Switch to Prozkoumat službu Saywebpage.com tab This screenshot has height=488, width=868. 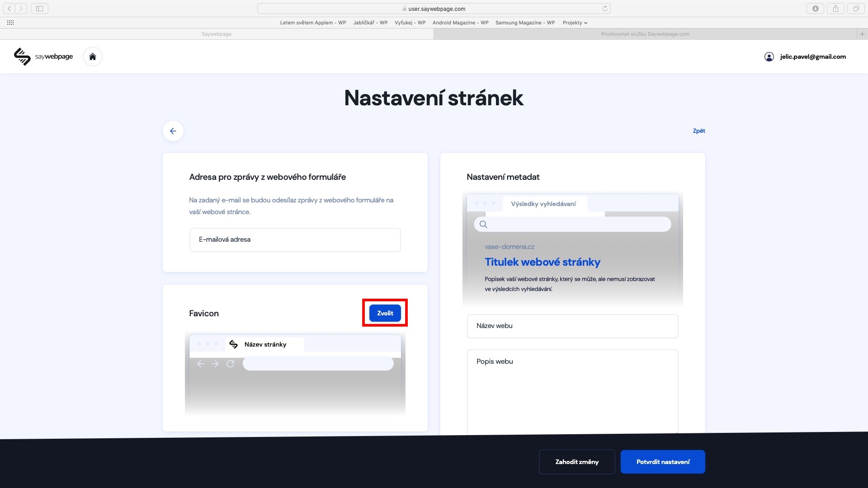645,34
